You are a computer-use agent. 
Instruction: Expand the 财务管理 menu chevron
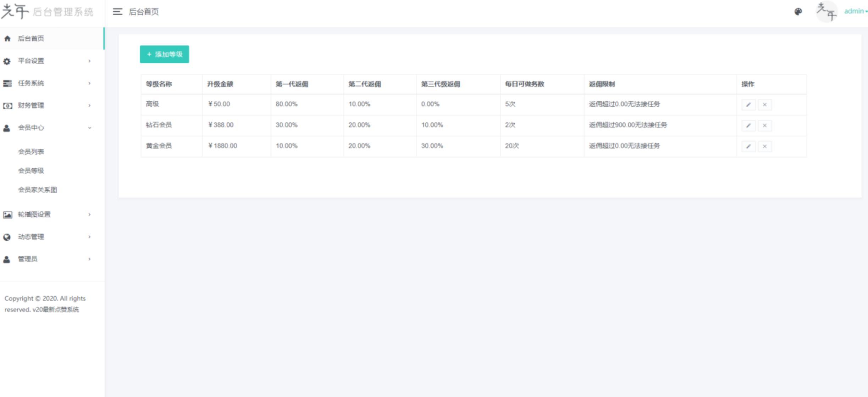click(89, 105)
